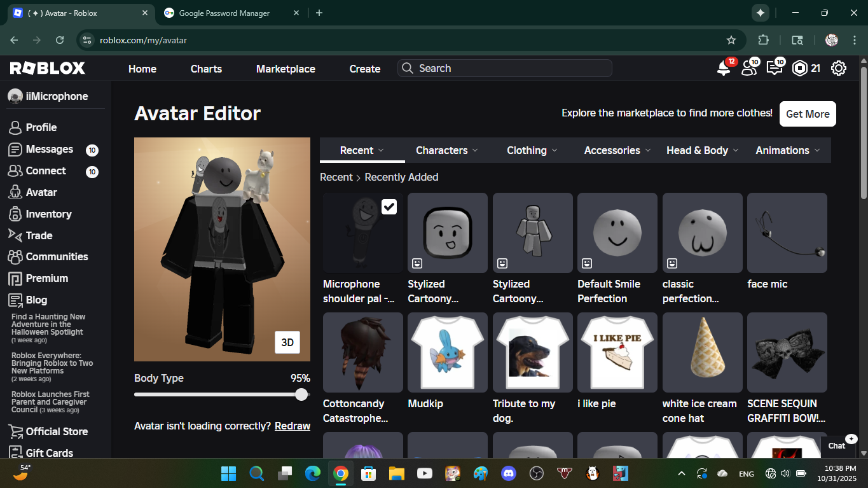
Task: Open the Marketplace menu item
Action: [286, 69]
